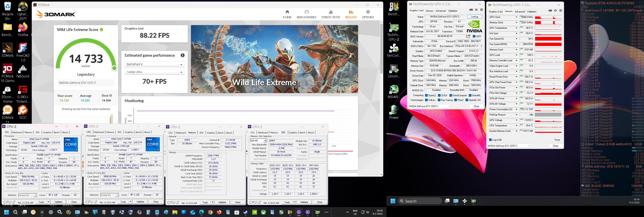
Task: Open the FreeCAD 1.0 desktop shortcut
Action: click(23, 52)
